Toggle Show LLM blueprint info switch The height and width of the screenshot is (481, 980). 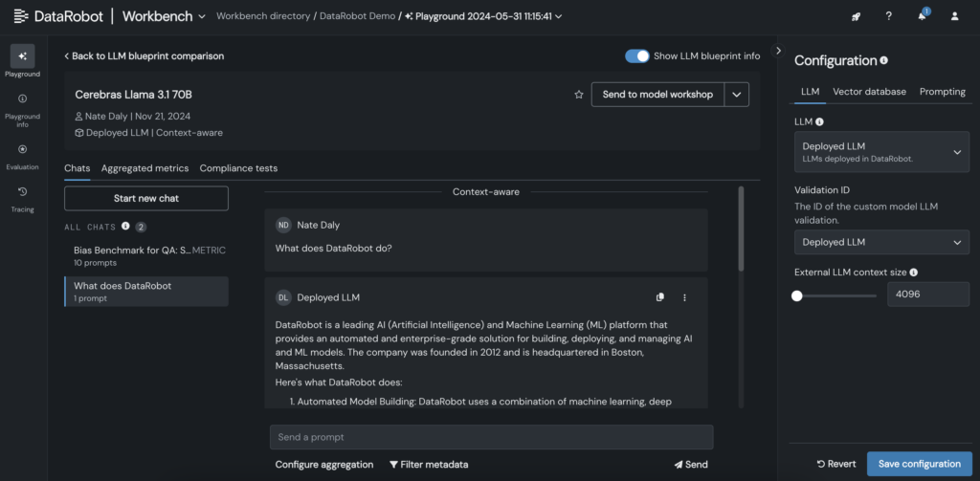(637, 56)
